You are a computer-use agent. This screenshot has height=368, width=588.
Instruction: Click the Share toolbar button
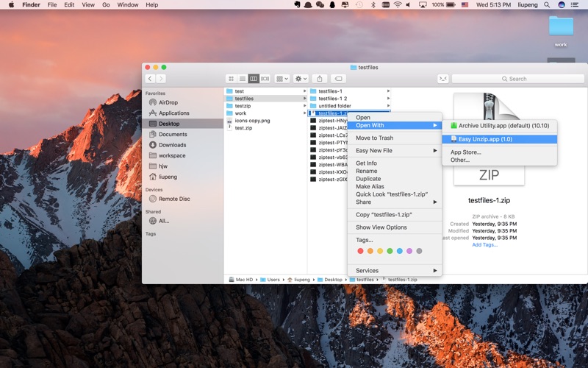pos(320,79)
